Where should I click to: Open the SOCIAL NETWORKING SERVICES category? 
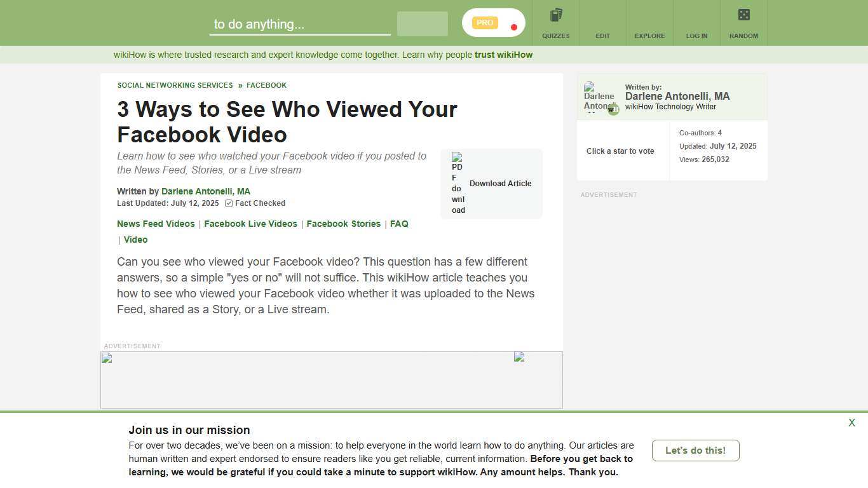(175, 85)
